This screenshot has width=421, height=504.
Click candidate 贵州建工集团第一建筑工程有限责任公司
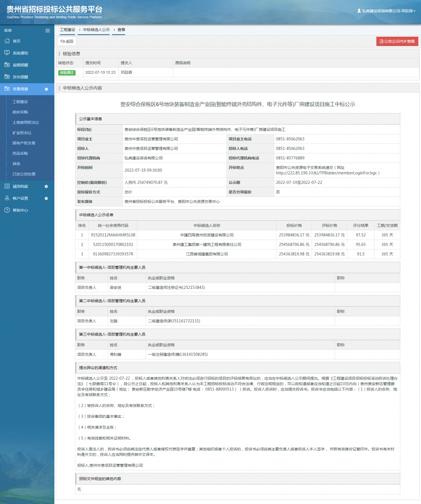click(x=207, y=245)
